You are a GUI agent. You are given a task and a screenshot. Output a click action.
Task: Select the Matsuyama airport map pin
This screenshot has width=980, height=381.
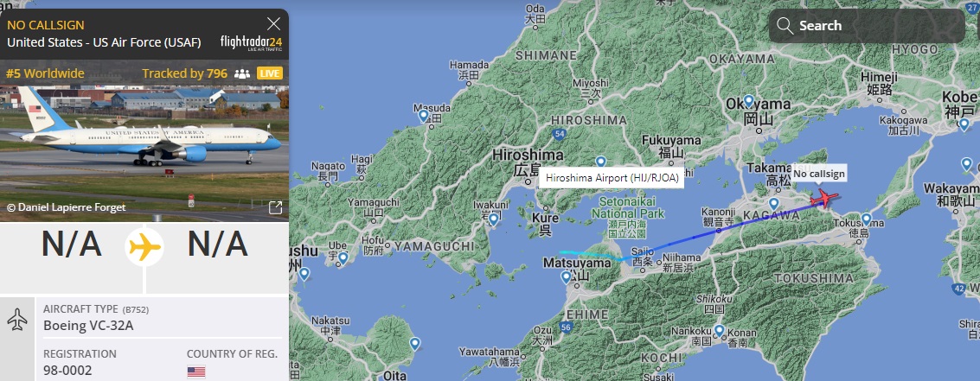point(567,276)
